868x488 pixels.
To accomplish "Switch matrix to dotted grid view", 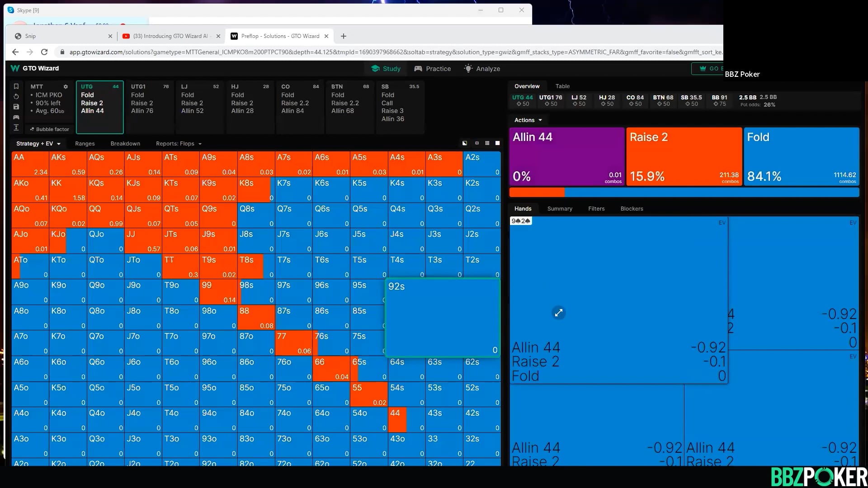I will (487, 143).
